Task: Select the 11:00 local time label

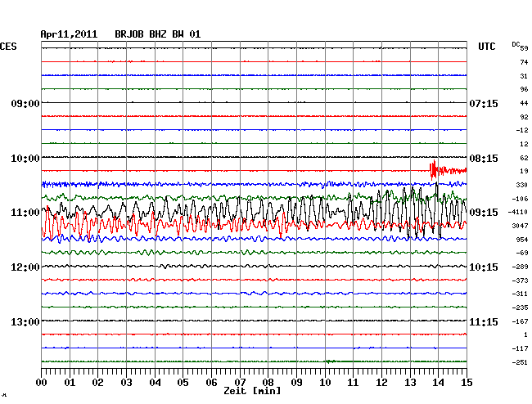Action: (25, 213)
